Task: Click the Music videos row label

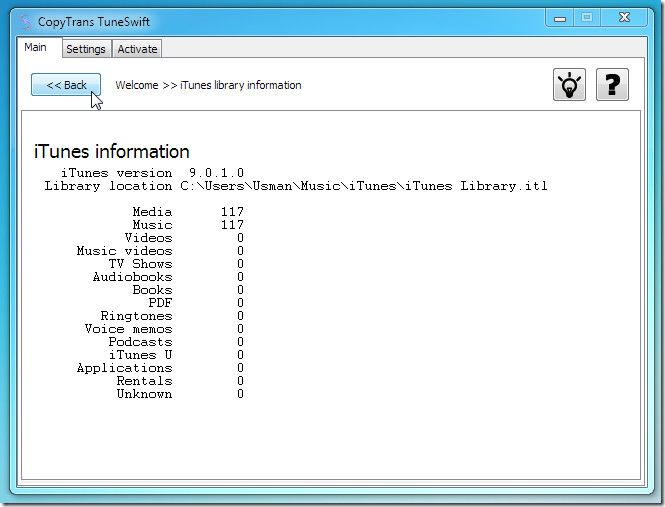Action: [124, 251]
